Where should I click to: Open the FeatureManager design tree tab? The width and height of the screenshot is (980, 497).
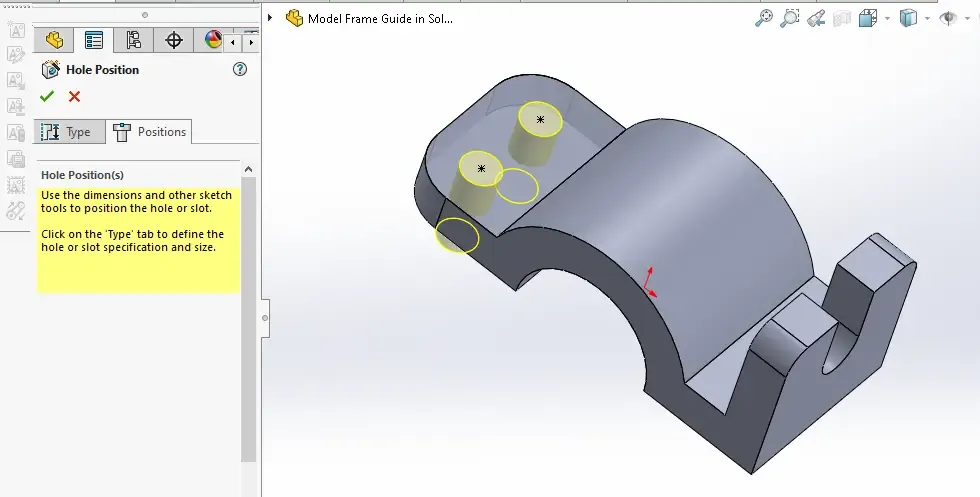click(54, 41)
